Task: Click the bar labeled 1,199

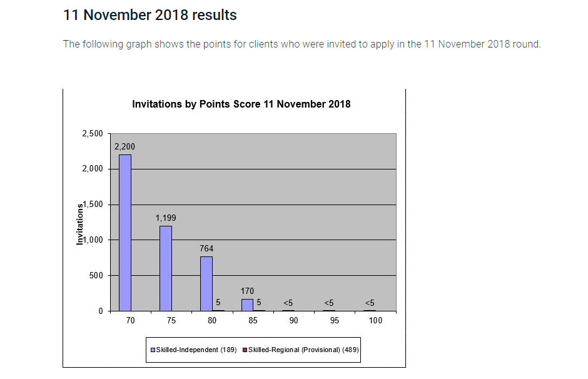Action: coord(166,268)
